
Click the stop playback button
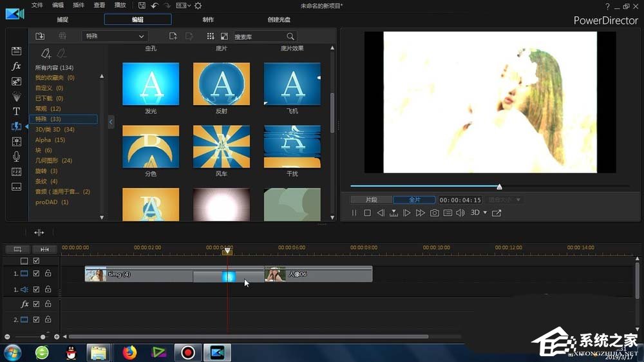pos(367,213)
